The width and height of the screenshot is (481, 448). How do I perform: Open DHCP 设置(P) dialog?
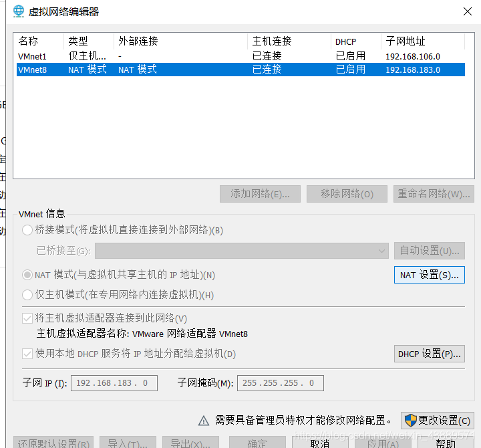point(429,354)
